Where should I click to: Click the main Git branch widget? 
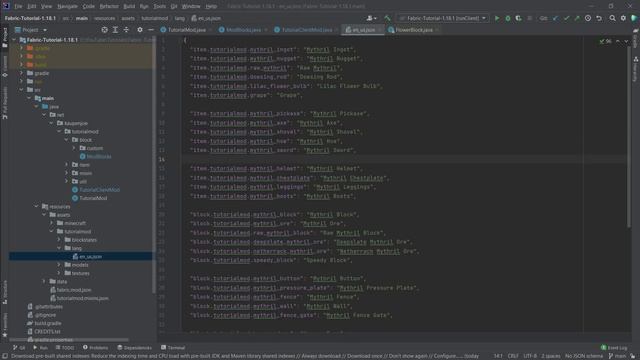point(618,356)
